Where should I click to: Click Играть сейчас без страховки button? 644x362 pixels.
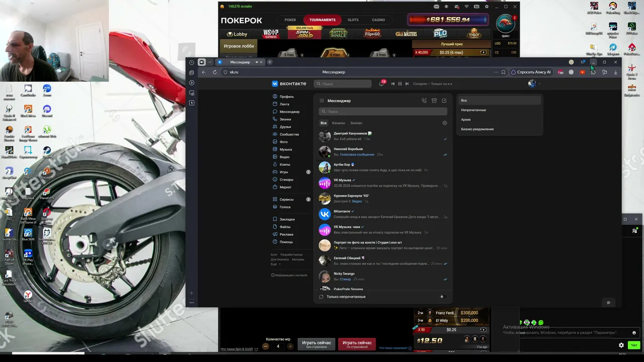point(316,344)
